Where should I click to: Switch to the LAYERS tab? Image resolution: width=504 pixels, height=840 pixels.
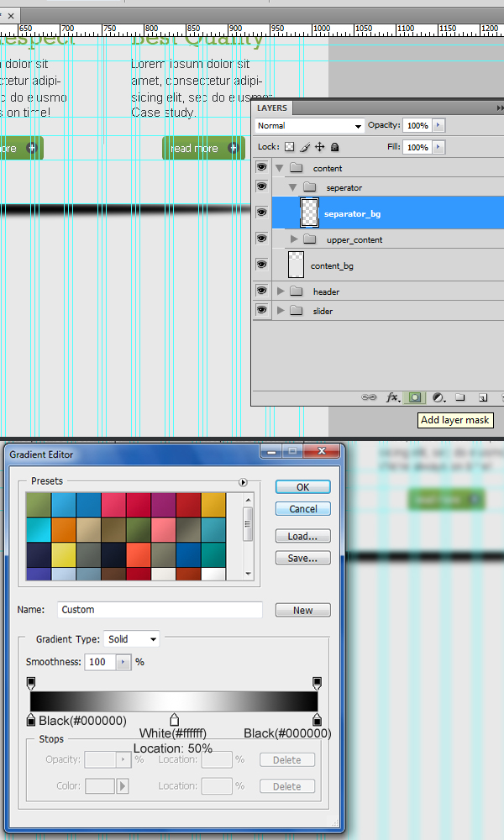tap(272, 108)
